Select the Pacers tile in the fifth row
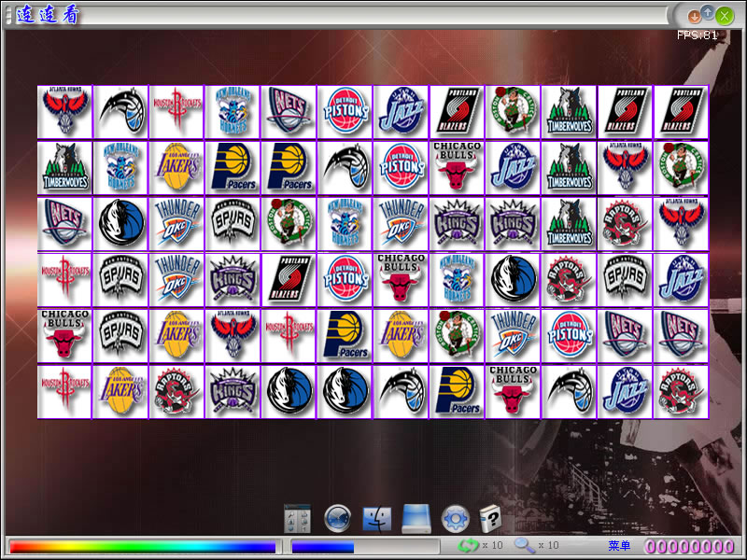Viewport: 747px width, 560px height. point(345,336)
